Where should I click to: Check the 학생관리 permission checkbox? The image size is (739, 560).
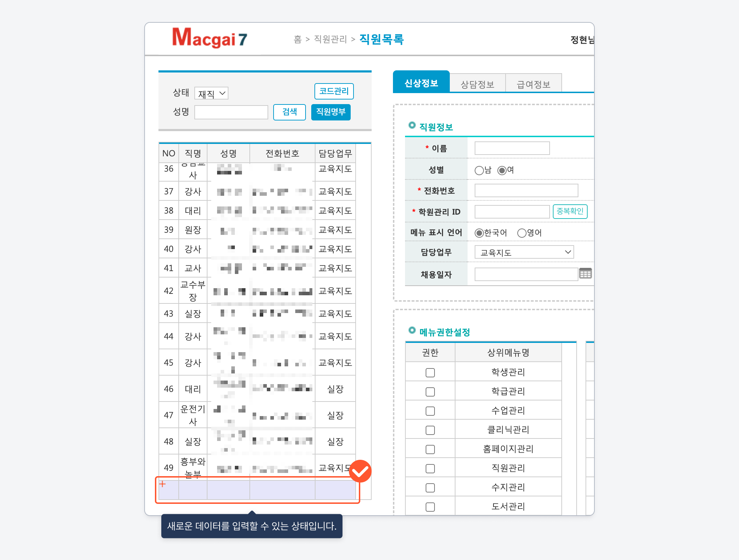pyautogui.click(x=430, y=372)
